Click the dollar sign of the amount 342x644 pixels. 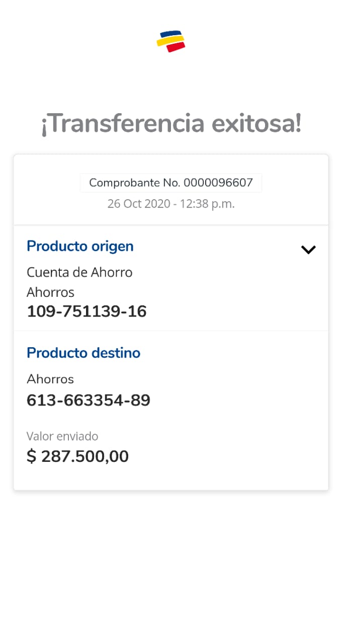coord(32,456)
